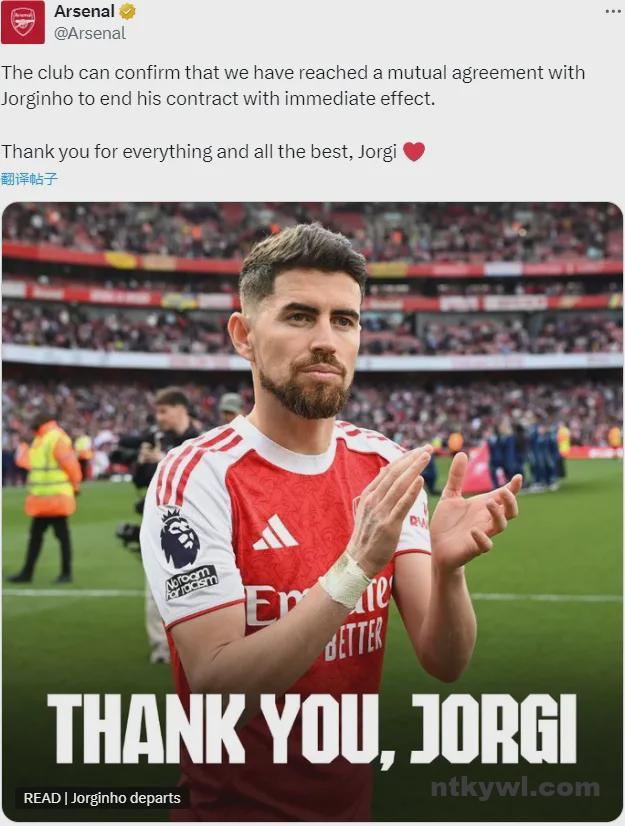Open the Jorginho photo card image
625x826 pixels.
coord(312,512)
